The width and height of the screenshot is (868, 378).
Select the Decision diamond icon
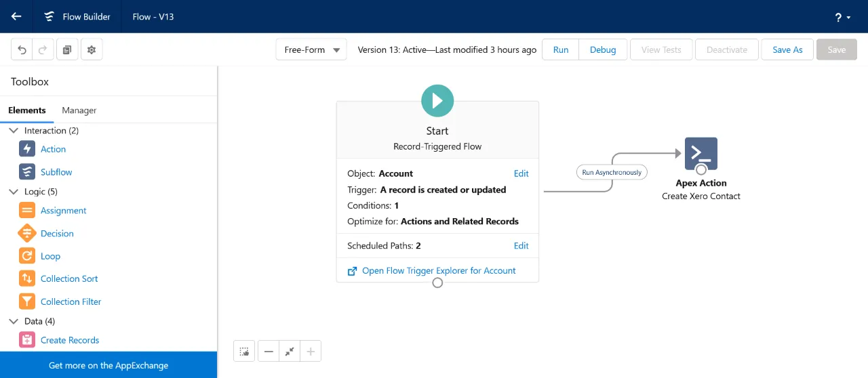[x=27, y=233]
